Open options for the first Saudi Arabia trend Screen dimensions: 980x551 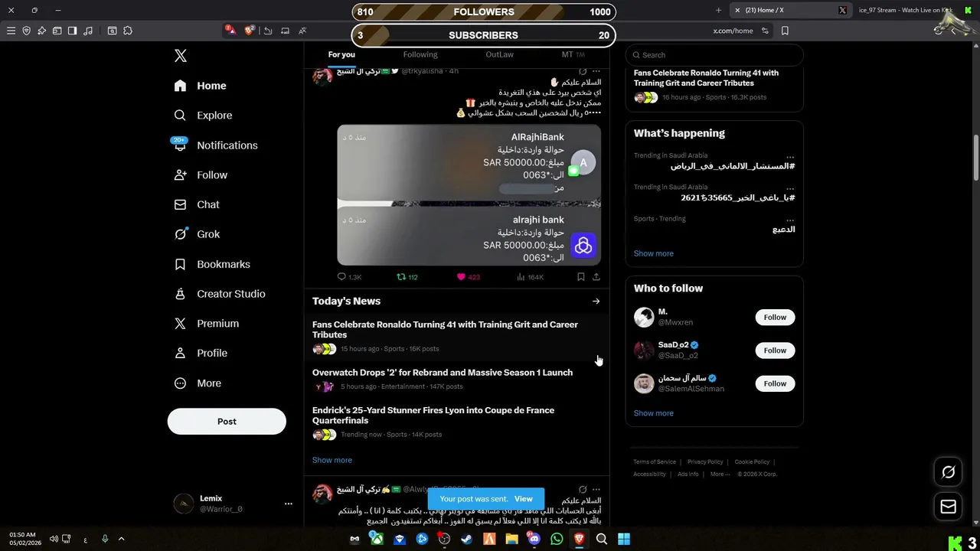790,156
